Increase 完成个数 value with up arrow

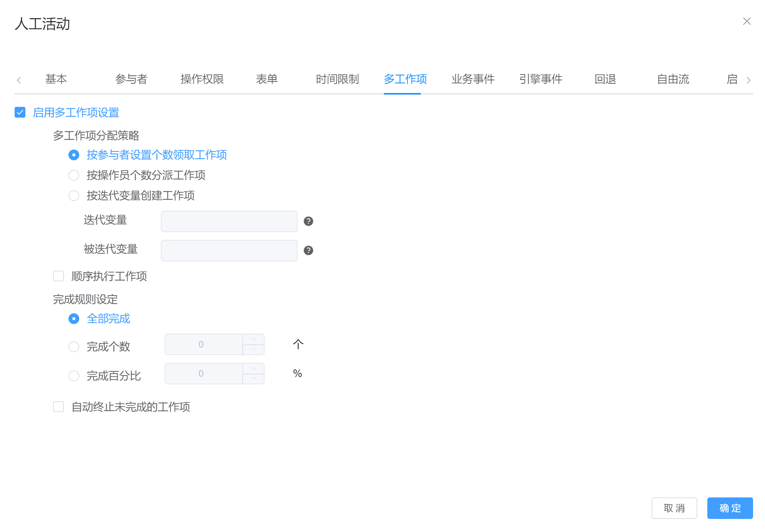[253, 339]
